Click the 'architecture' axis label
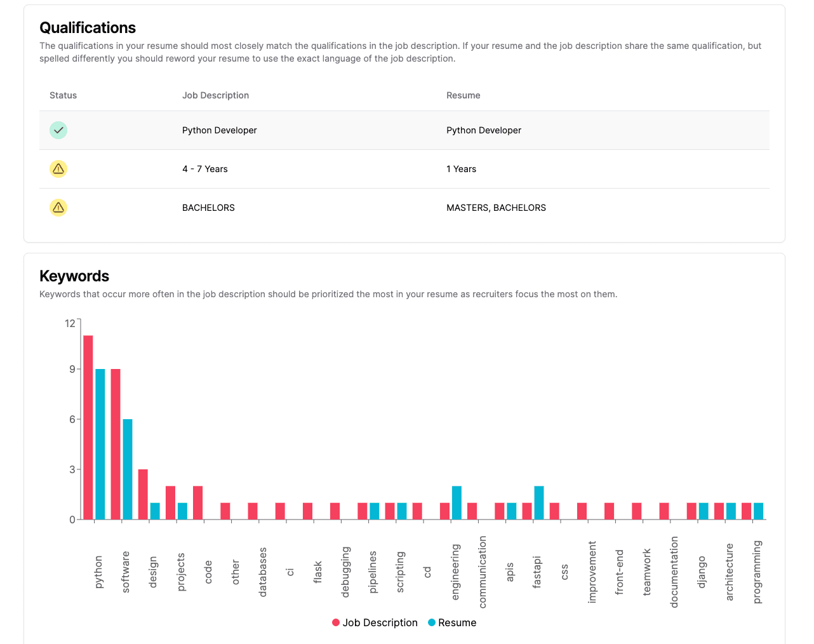 click(x=730, y=572)
